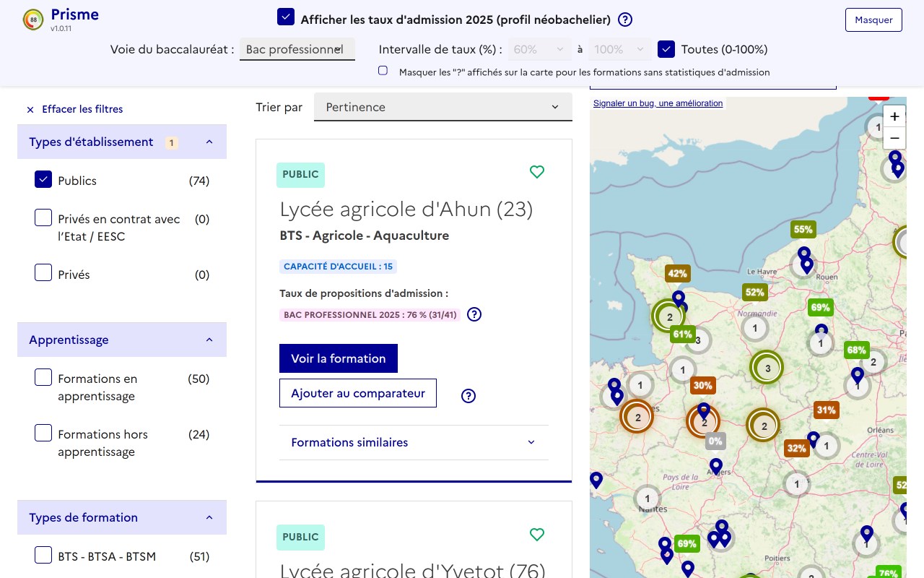Uncheck Toutes (0-100%) rate checkbox

tap(666, 49)
